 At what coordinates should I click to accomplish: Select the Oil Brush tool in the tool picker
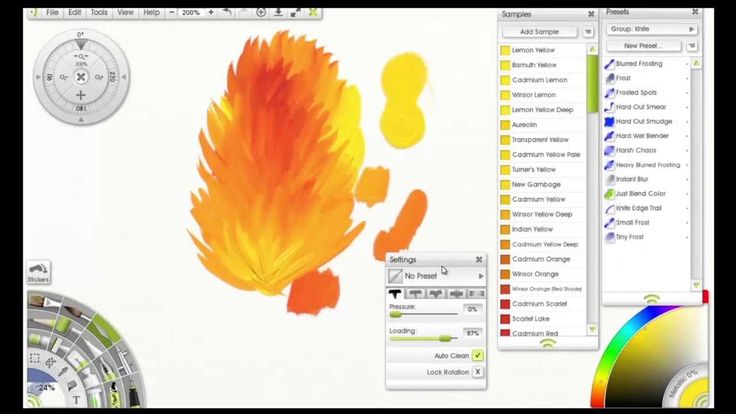click(x=46, y=303)
